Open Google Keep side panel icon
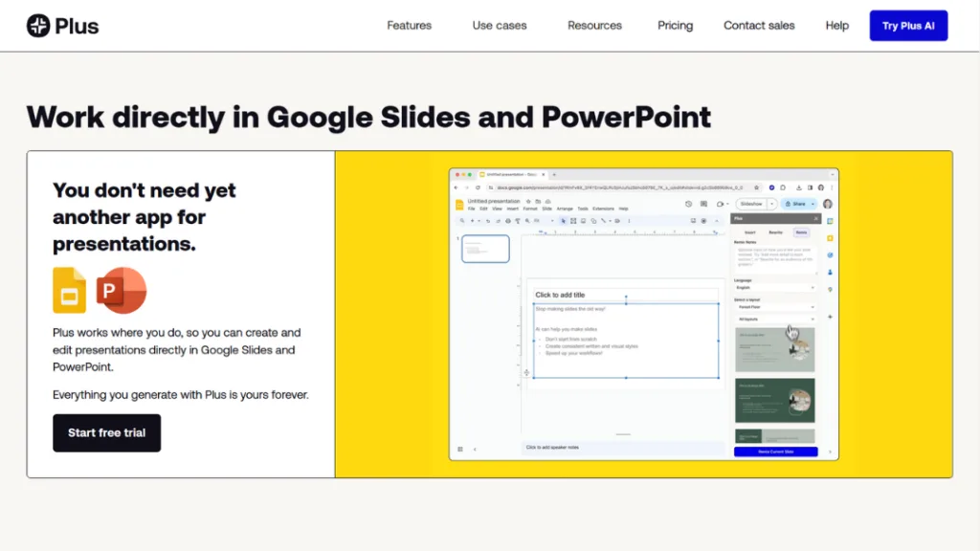 pos(830,238)
